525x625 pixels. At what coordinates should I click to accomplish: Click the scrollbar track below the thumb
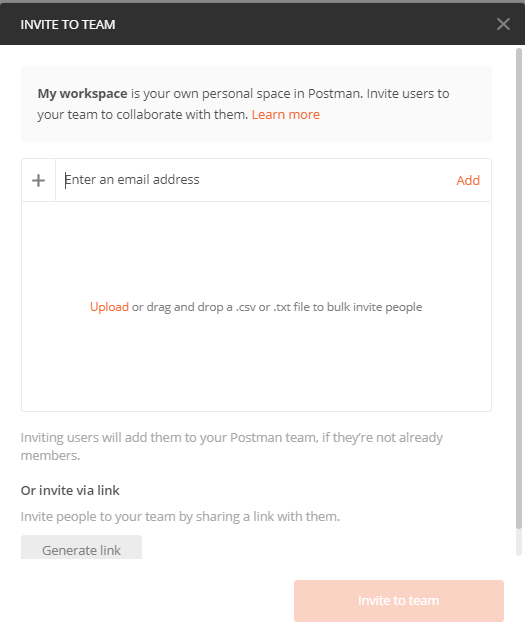coord(519,543)
